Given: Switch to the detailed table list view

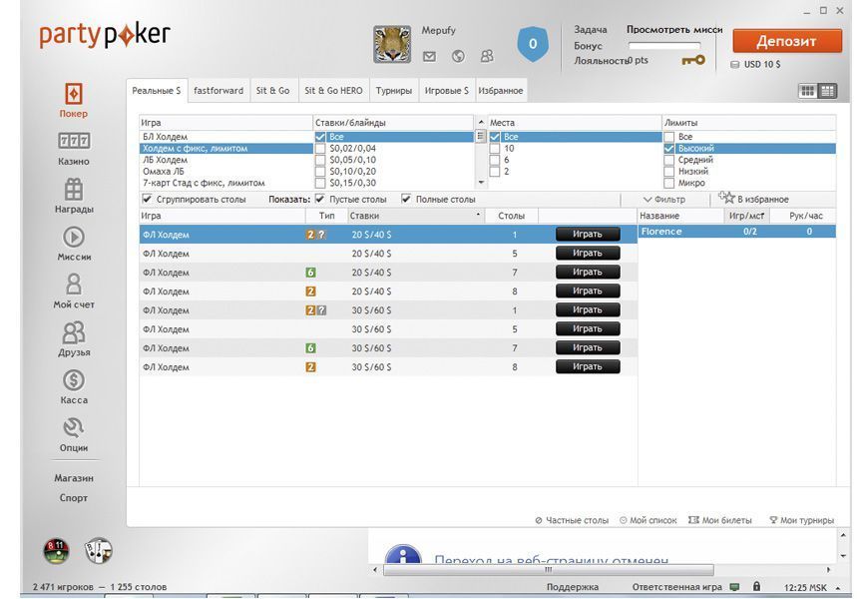Looking at the screenshot, I should (x=829, y=91).
